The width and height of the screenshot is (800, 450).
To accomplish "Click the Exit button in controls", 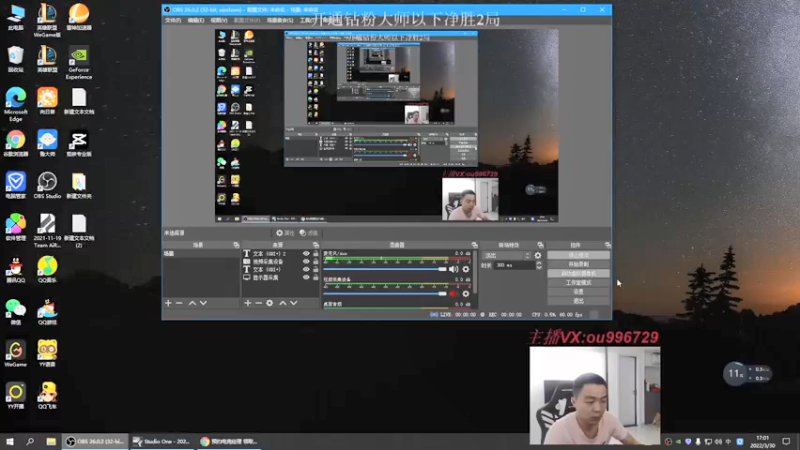I will pyautogui.click(x=578, y=301).
